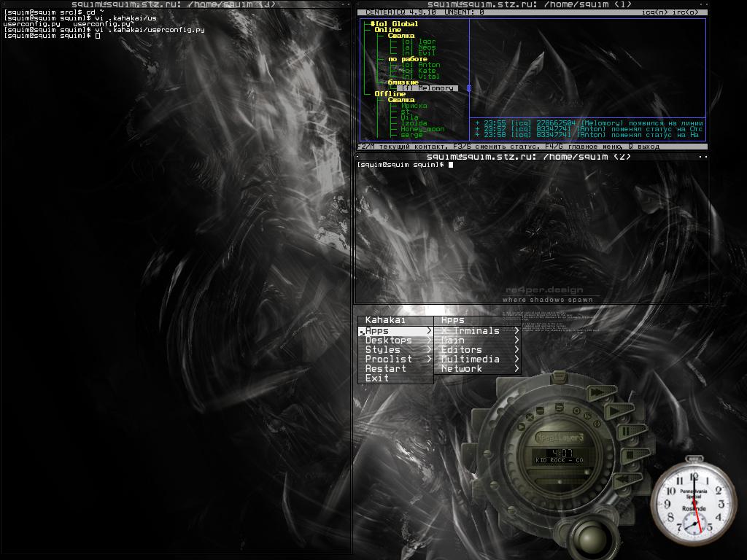Screen dimensions: 747x560
Task: Click the large play button on the media player
Action: tap(619, 411)
